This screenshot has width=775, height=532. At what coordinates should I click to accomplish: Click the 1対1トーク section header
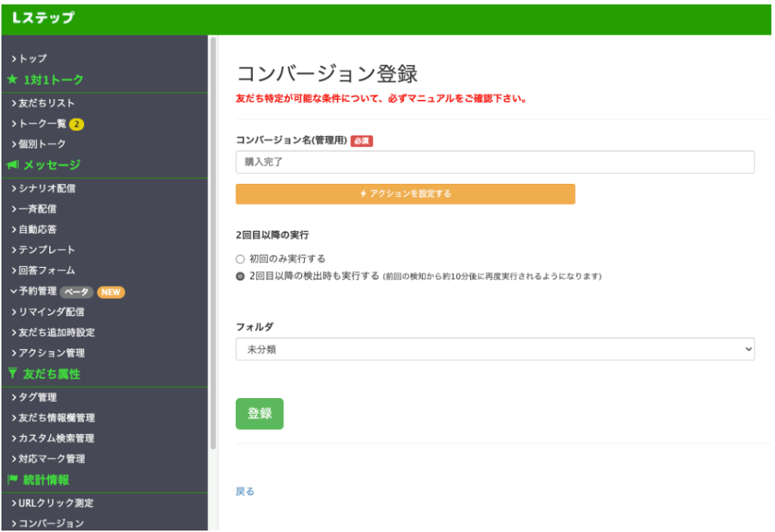(54, 79)
